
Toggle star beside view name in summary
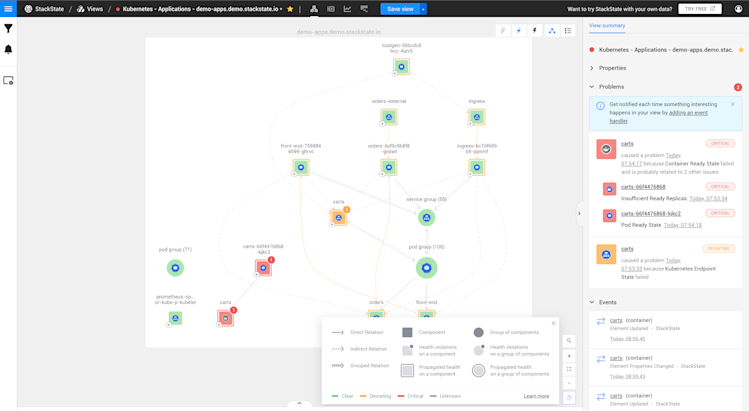pos(741,50)
